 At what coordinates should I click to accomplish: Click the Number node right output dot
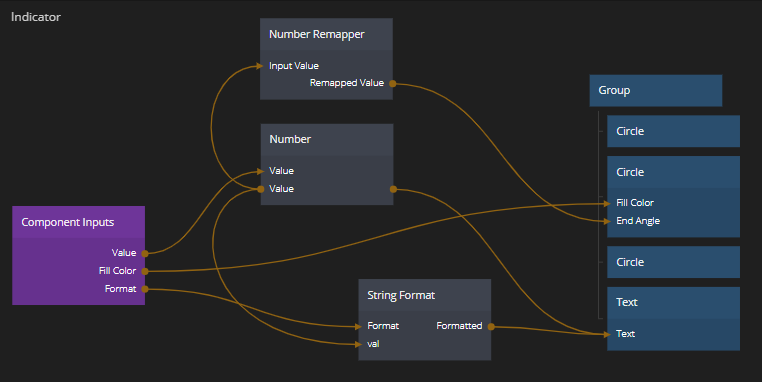point(393,189)
